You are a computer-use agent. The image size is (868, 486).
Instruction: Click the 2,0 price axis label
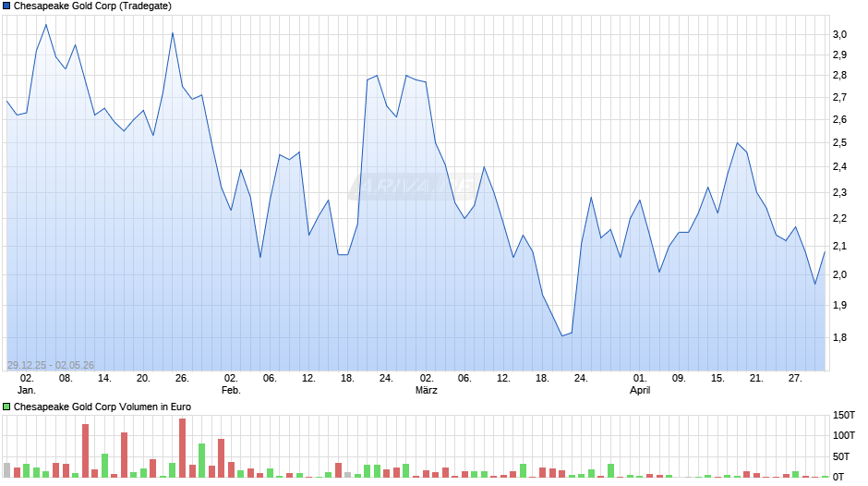pyautogui.click(x=839, y=274)
